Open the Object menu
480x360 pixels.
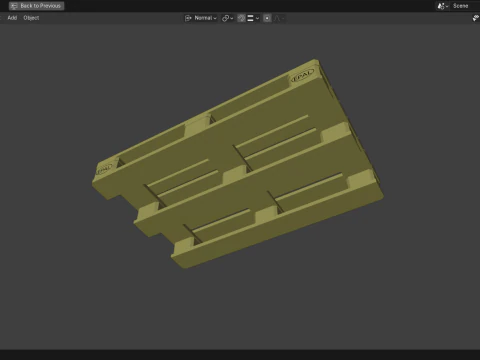tap(31, 18)
